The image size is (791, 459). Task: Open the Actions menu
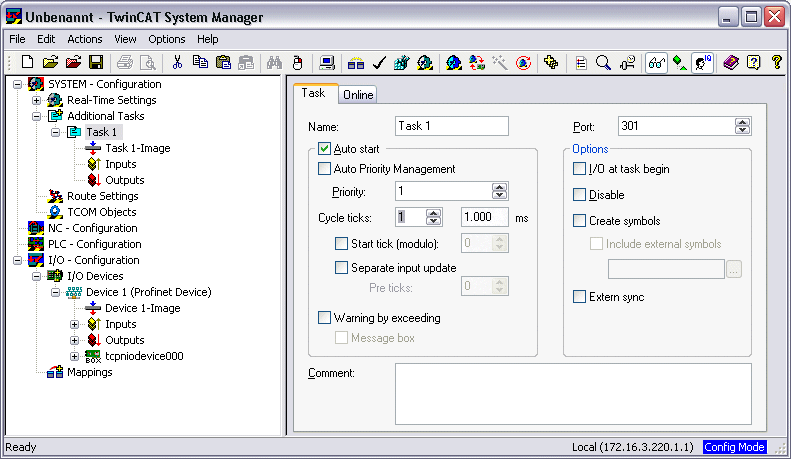(x=85, y=39)
